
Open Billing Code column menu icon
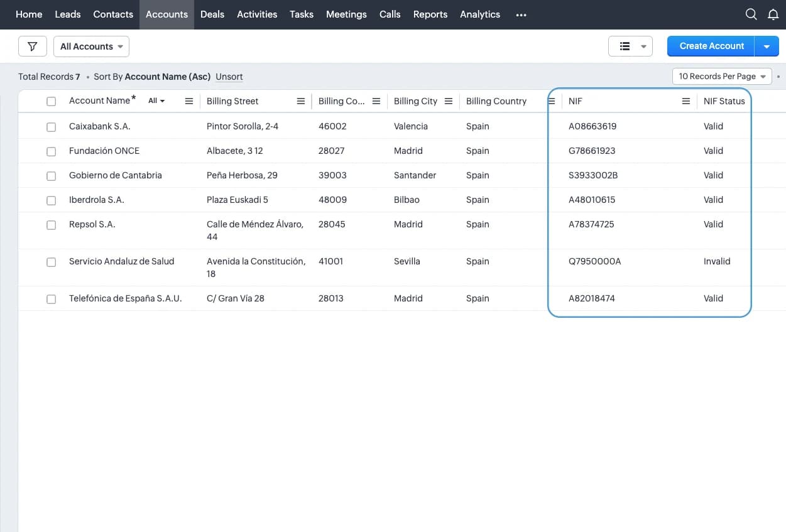point(376,101)
